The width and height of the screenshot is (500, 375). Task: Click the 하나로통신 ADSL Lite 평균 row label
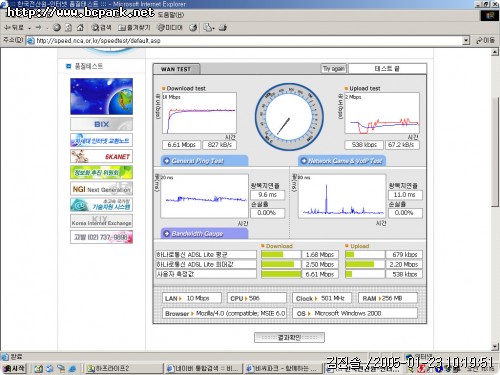[206, 255]
